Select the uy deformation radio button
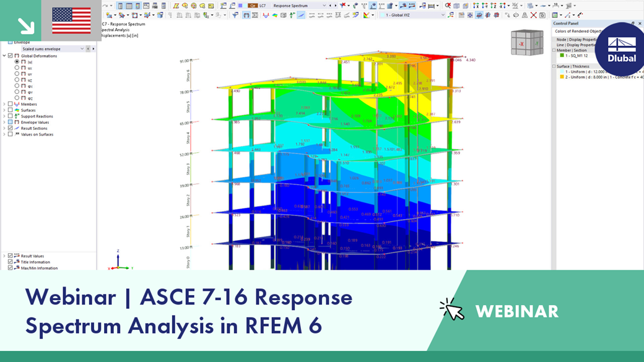644x362 pixels. [x=17, y=74]
